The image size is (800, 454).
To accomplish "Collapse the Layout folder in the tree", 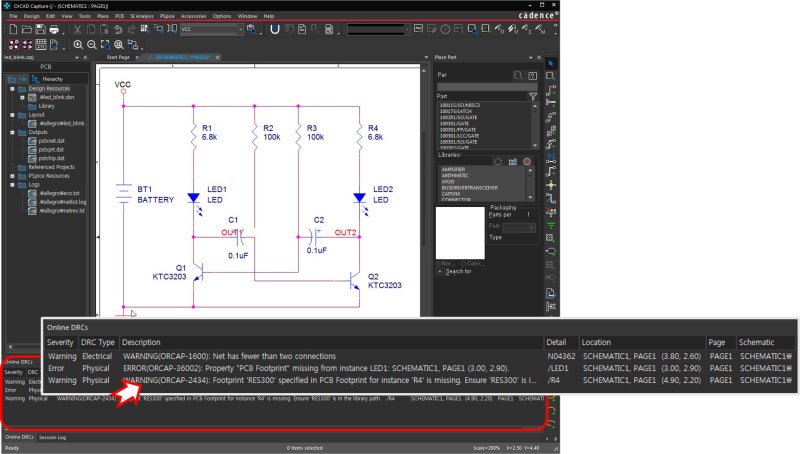I will pos(12,115).
